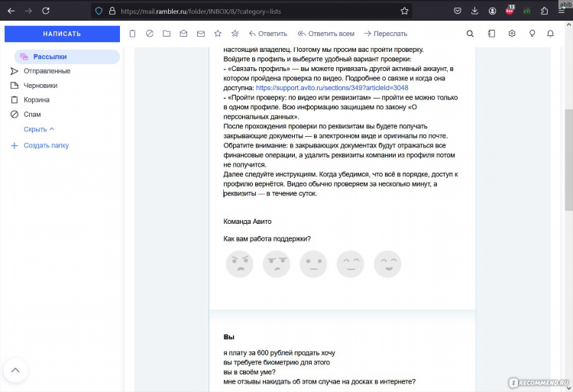
Task: Rate support with the slightly content face
Action: (351, 264)
